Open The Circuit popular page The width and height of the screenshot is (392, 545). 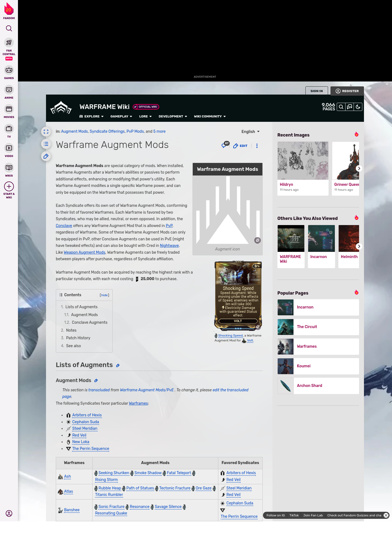318,327
